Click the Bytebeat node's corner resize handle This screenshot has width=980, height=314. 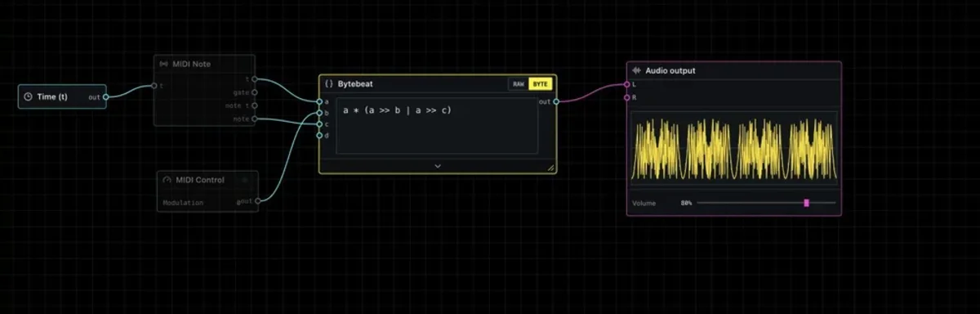tap(550, 167)
